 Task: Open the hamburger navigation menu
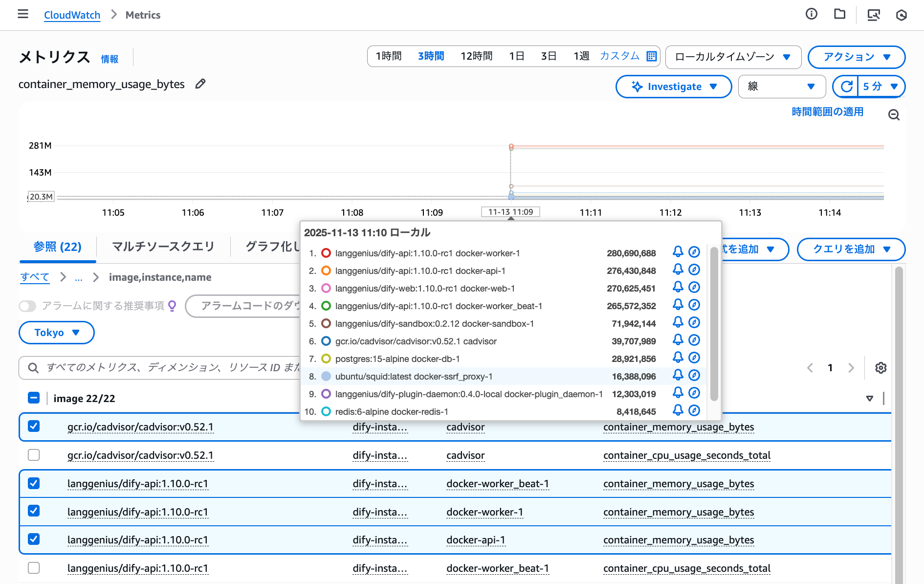pos(23,14)
